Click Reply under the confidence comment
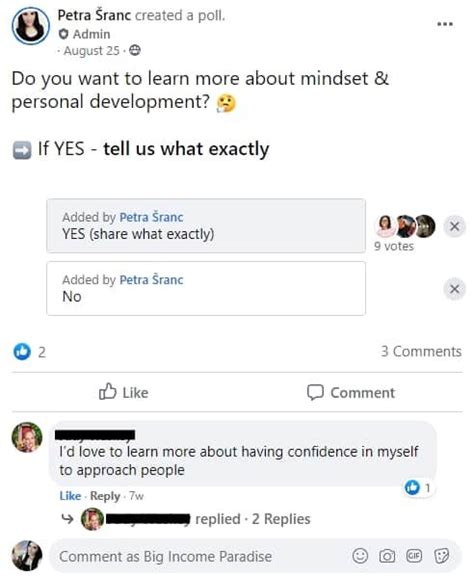The width and height of the screenshot is (474, 576). (x=105, y=496)
